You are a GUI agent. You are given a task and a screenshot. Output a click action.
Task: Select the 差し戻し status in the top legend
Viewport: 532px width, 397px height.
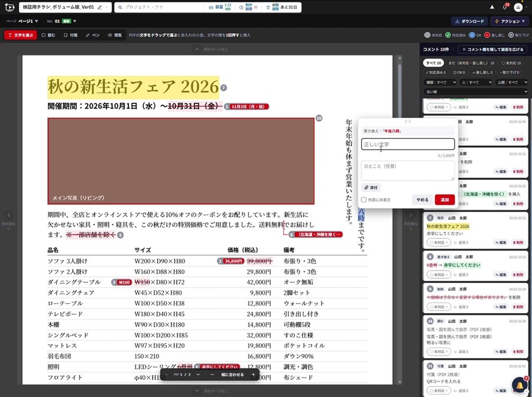click(495, 35)
